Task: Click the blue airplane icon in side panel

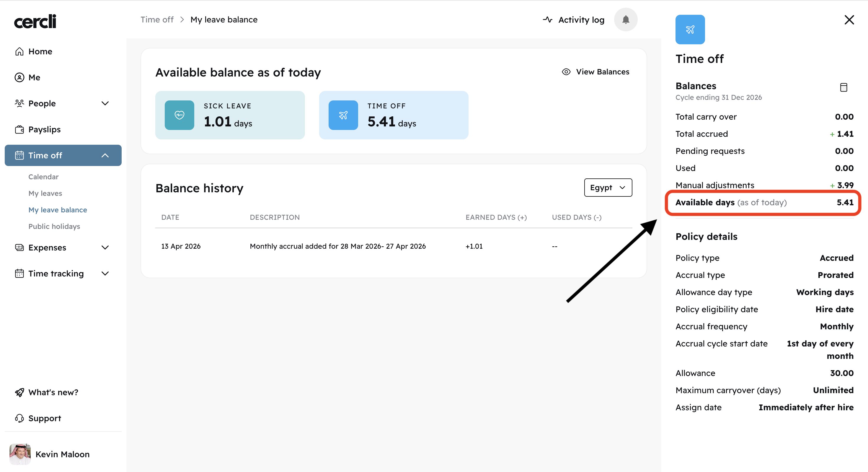Action: [690, 30]
